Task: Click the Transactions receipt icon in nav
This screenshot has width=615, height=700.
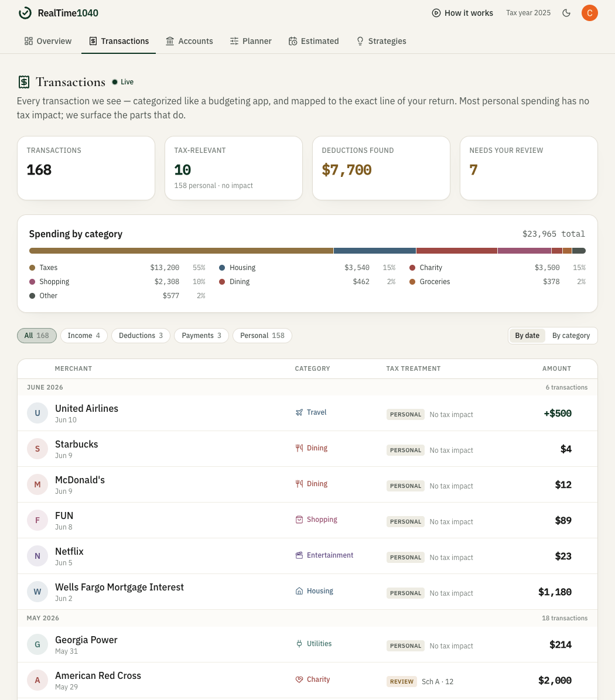Action: click(x=93, y=41)
